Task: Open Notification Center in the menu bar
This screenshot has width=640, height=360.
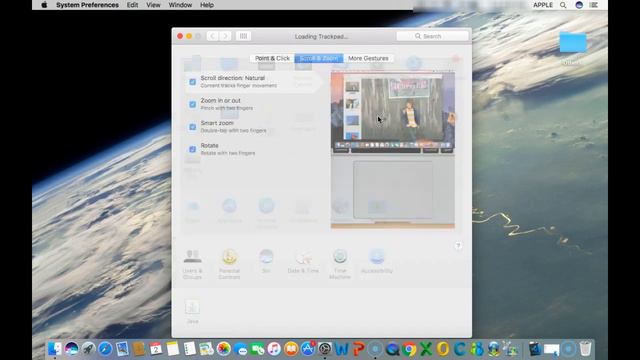Action: (x=594, y=5)
